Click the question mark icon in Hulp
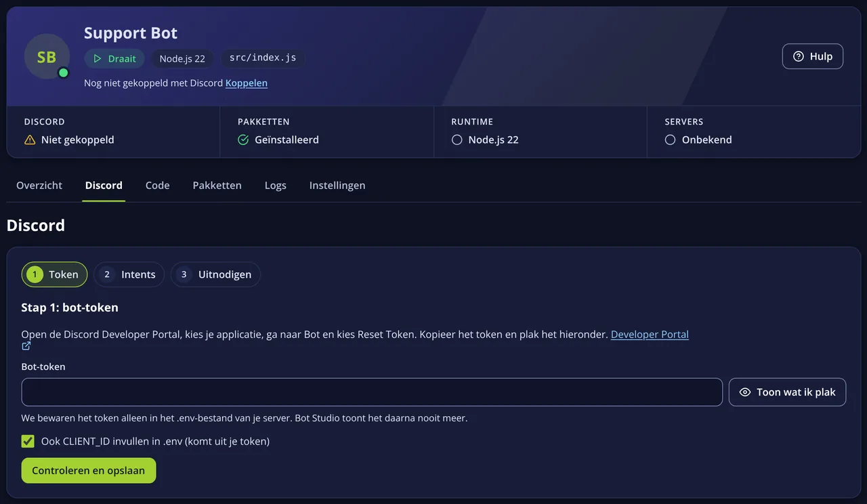 pos(799,57)
